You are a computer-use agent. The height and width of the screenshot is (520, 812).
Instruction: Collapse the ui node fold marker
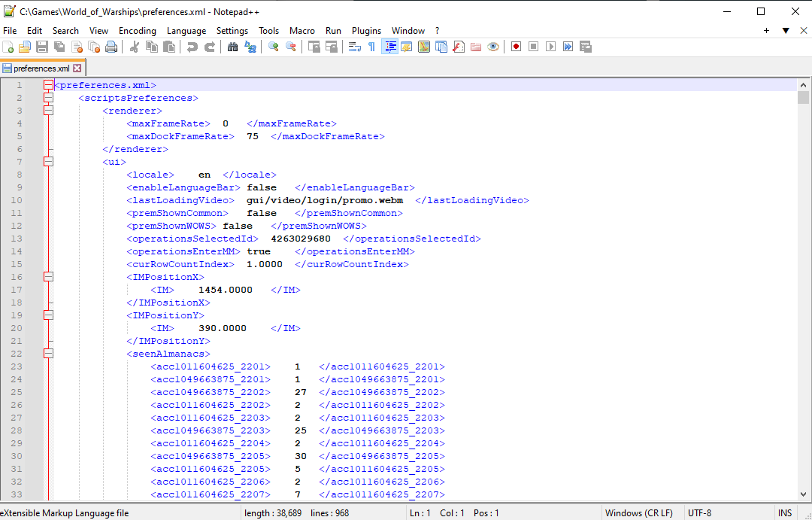tap(49, 162)
